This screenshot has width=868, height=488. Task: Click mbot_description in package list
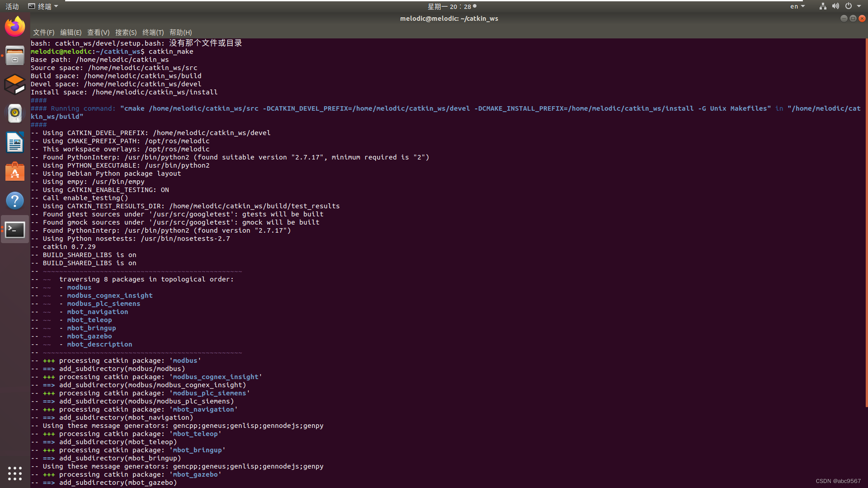point(99,344)
